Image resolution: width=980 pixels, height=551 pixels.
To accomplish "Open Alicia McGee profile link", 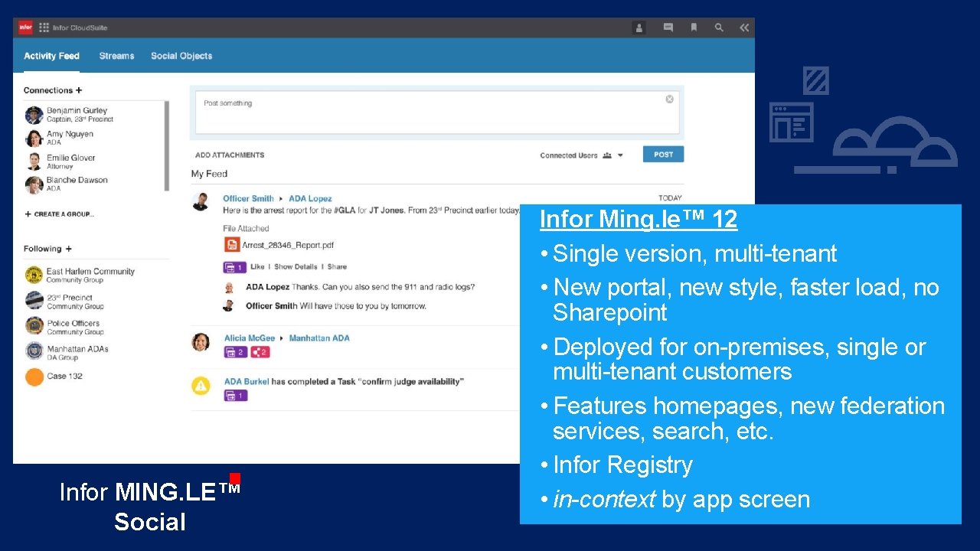I will click(250, 338).
